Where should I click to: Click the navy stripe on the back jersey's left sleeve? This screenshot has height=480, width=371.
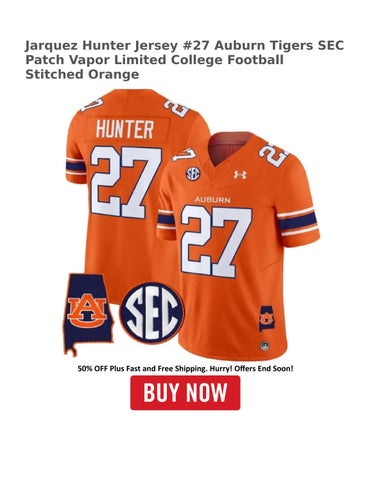click(x=76, y=165)
